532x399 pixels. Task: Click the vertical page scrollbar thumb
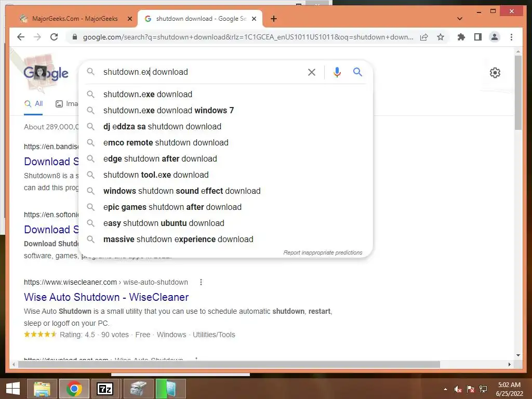(x=518, y=92)
